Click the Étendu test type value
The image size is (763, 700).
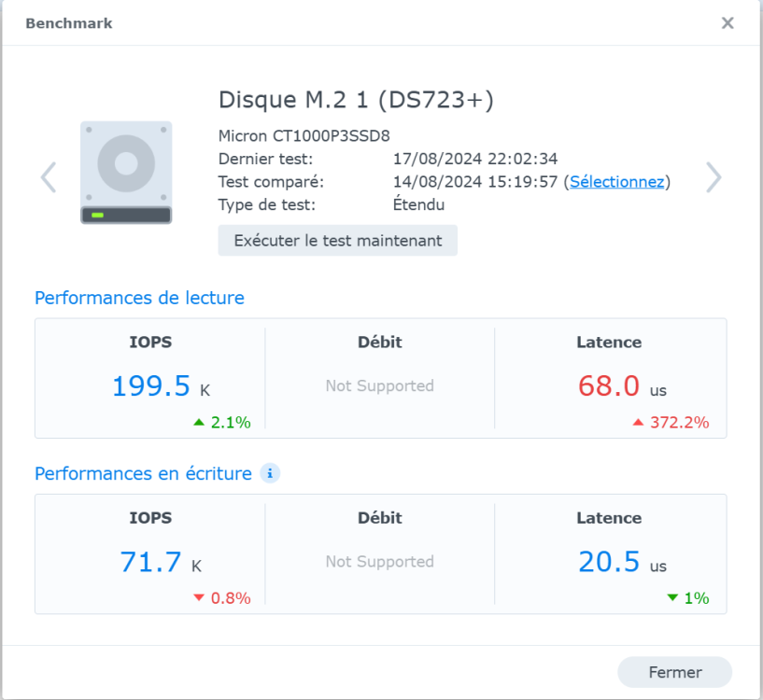[419, 204]
